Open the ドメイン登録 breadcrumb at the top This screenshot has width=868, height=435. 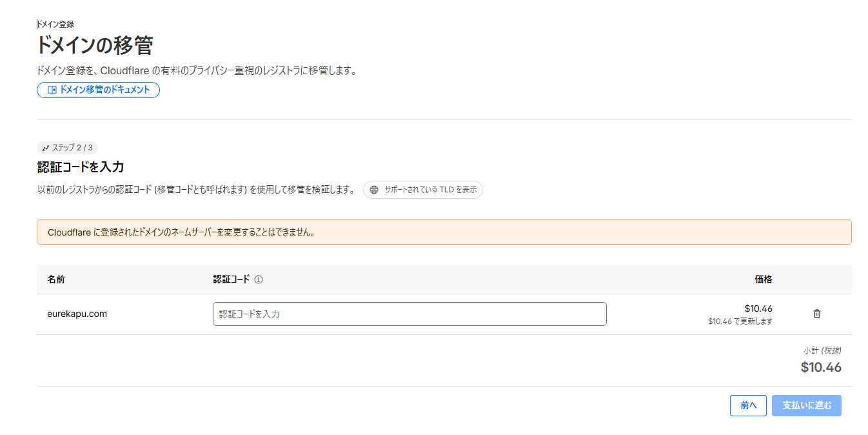pyautogui.click(x=55, y=23)
